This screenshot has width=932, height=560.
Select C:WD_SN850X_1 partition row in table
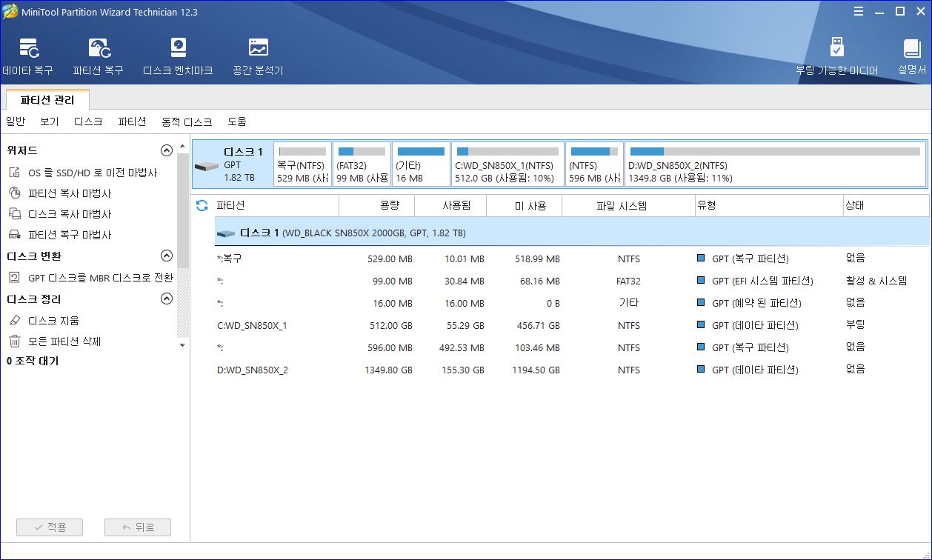tap(572, 325)
